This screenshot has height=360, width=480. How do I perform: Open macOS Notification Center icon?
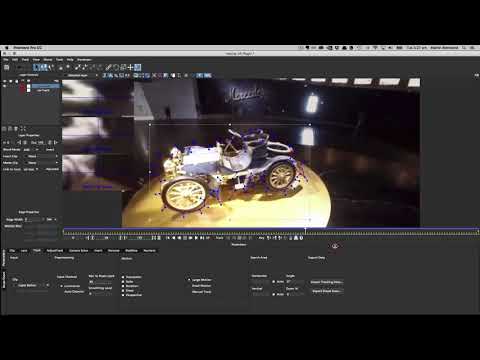pyautogui.click(x=473, y=48)
